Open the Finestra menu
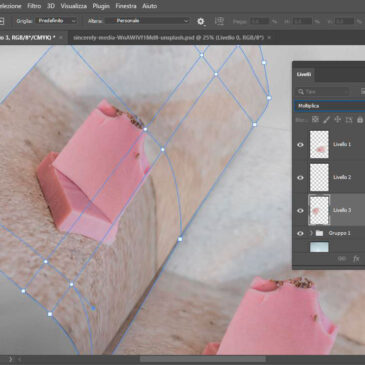The width and height of the screenshot is (365, 365). [x=126, y=6]
